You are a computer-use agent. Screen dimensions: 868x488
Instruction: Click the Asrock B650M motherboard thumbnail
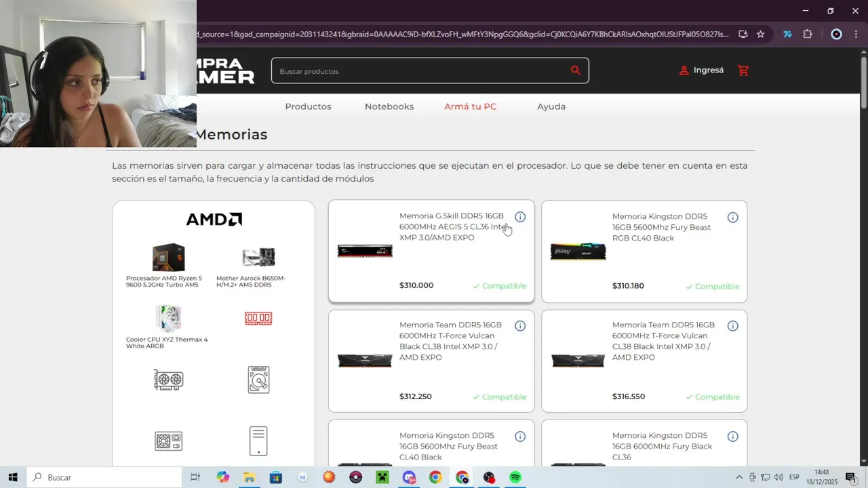tap(258, 258)
